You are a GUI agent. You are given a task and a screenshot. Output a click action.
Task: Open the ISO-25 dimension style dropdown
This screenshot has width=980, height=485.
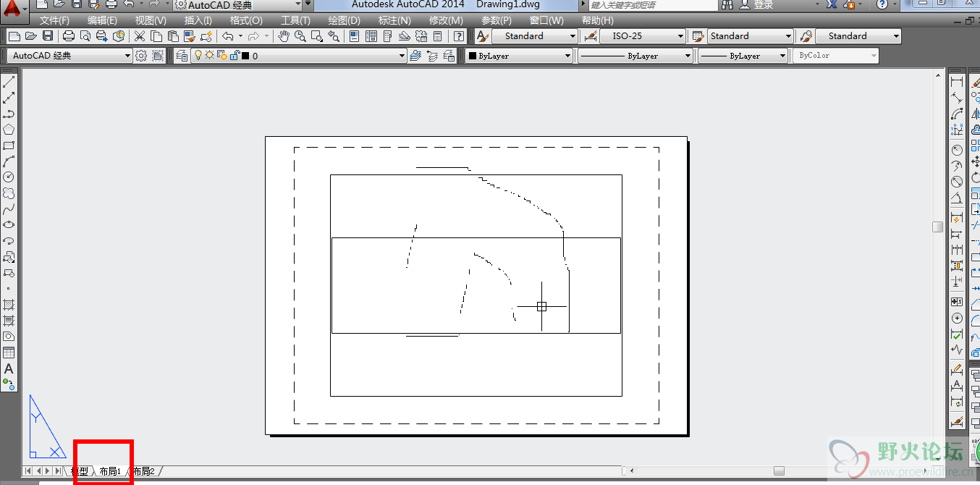pos(643,36)
